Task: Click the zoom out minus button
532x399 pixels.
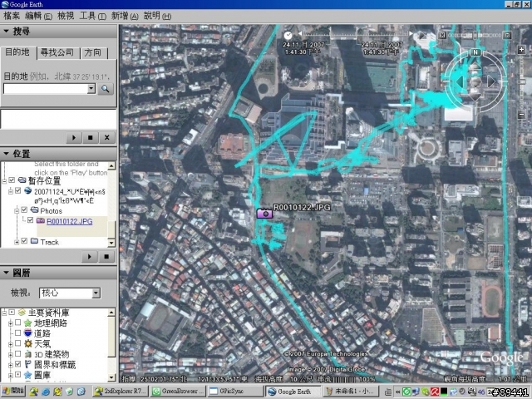Action: click(521, 115)
